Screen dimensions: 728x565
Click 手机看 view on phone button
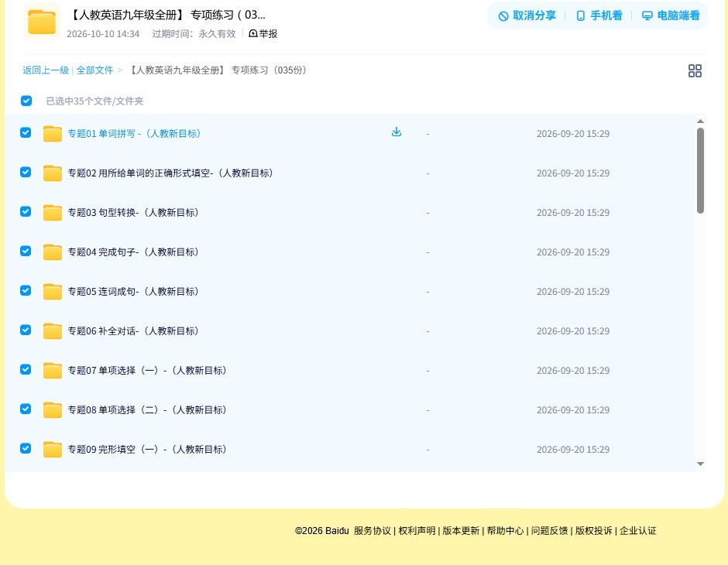coord(599,15)
